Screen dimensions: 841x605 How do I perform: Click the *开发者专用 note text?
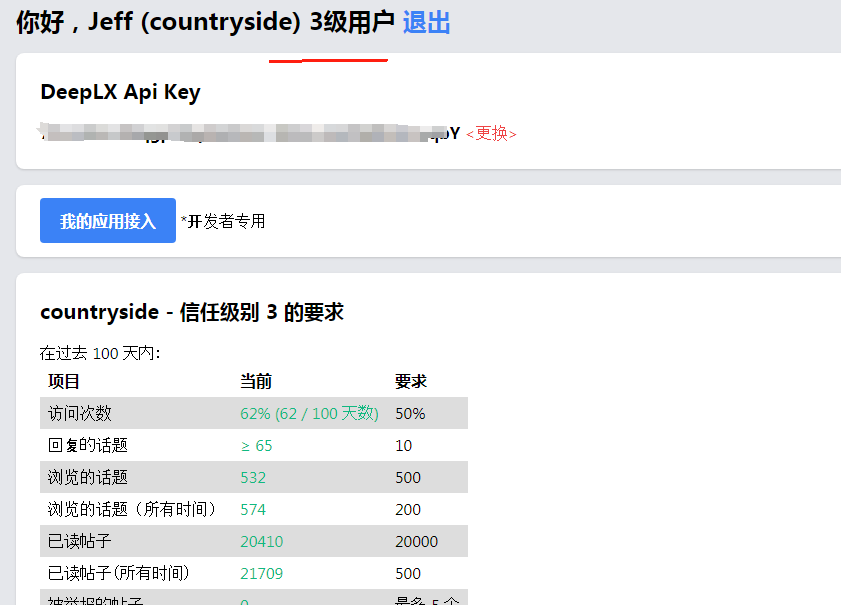click(223, 221)
